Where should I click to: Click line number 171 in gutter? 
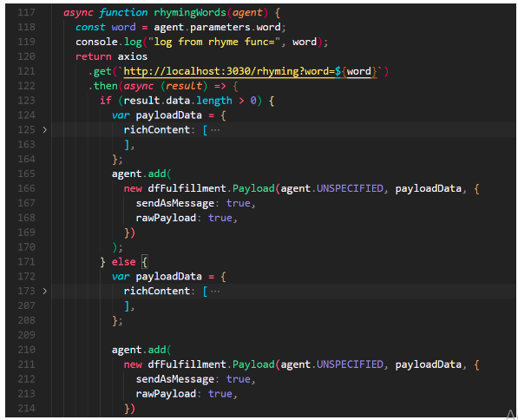[26, 262]
